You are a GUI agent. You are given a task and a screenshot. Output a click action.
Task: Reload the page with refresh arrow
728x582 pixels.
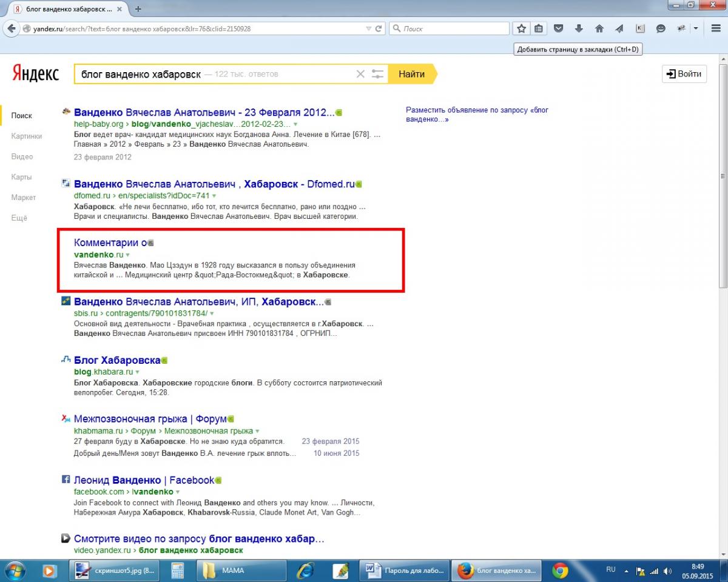click(379, 28)
